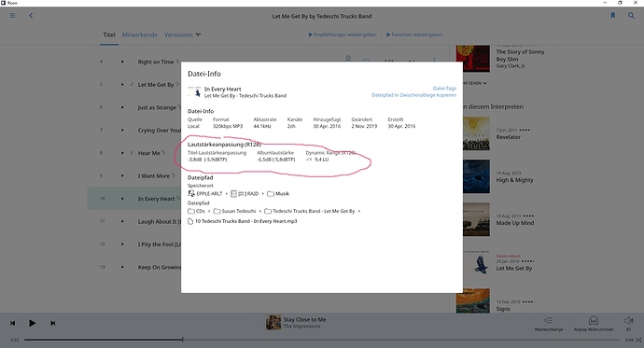This screenshot has height=348, width=644.
Task: Click the Revelator album title text
Action: coord(508,137)
